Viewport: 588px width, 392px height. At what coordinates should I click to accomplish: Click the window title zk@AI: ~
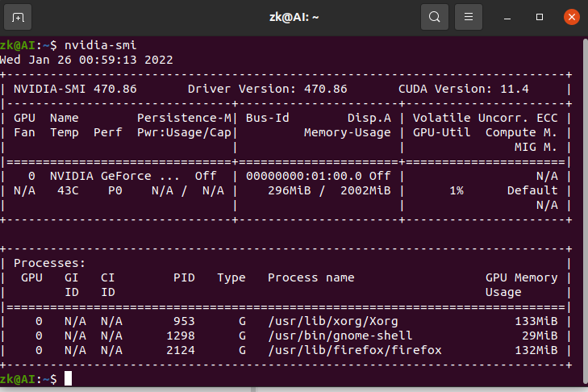(294, 17)
